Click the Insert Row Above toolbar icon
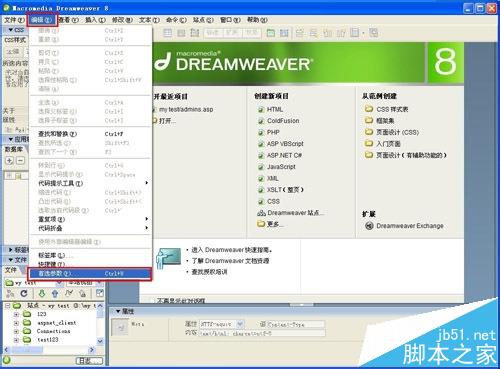This screenshot has height=369, width=500. click(300, 33)
